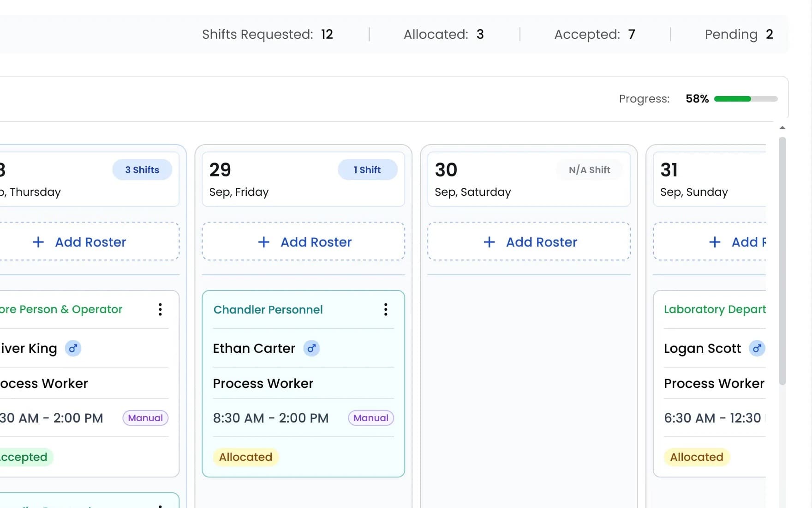Click the Chandler Personnel title
812x508 pixels.
(x=268, y=309)
